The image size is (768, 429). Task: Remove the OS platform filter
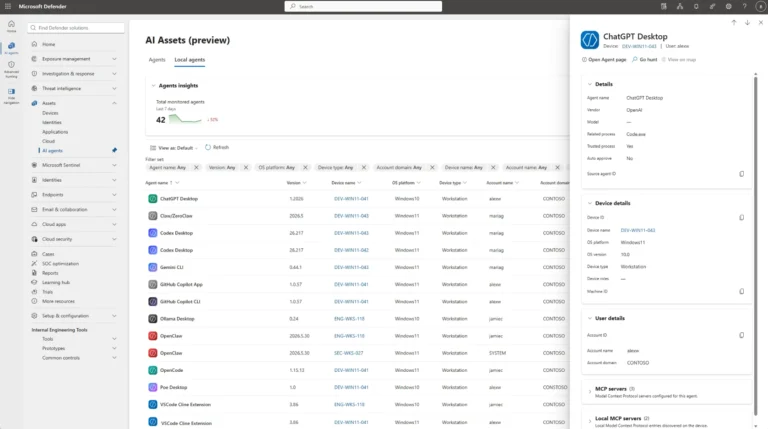[x=305, y=167]
